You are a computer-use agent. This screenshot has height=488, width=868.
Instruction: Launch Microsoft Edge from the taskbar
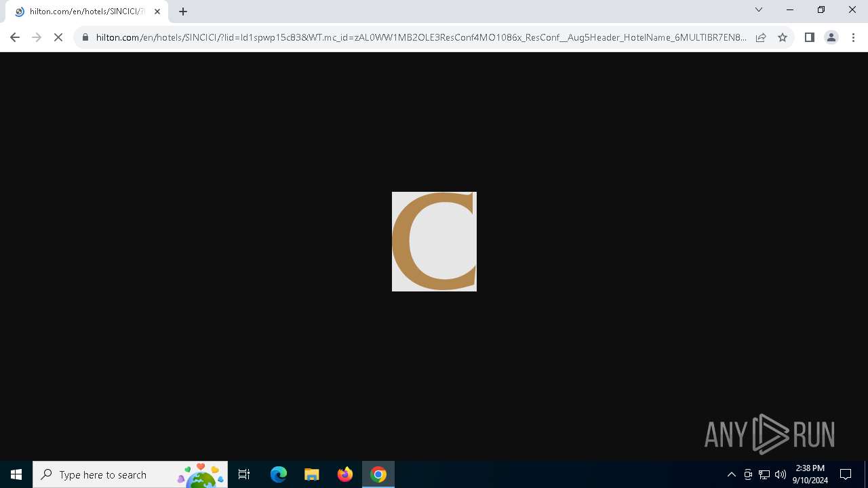[x=278, y=474]
